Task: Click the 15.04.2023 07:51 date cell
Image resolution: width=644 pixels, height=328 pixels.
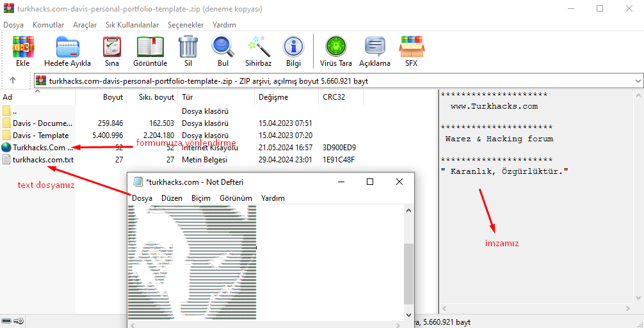Action: 286,123
